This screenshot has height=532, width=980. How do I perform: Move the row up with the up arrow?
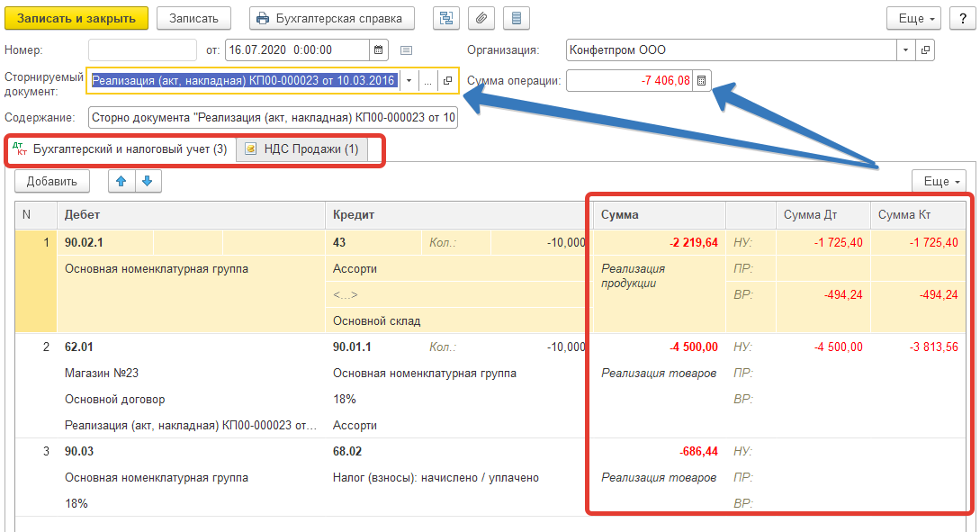[121, 181]
